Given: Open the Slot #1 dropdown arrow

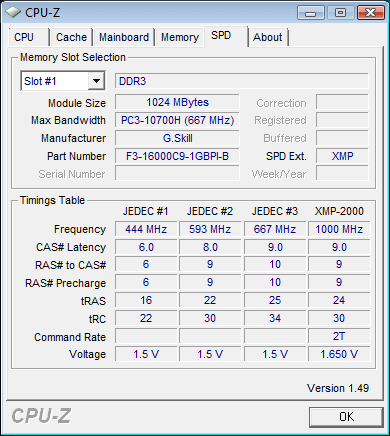Looking at the screenshot, I should pyautogui.click(x=96, y=81).
